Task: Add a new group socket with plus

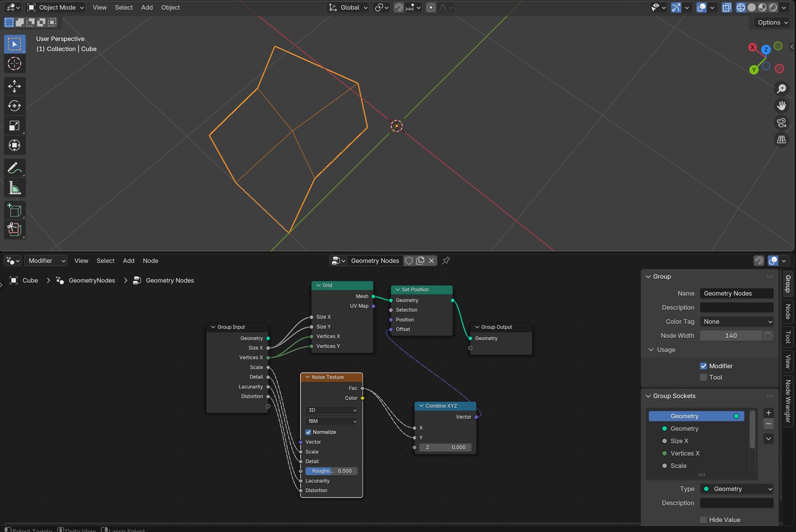Action: (768, 413)
